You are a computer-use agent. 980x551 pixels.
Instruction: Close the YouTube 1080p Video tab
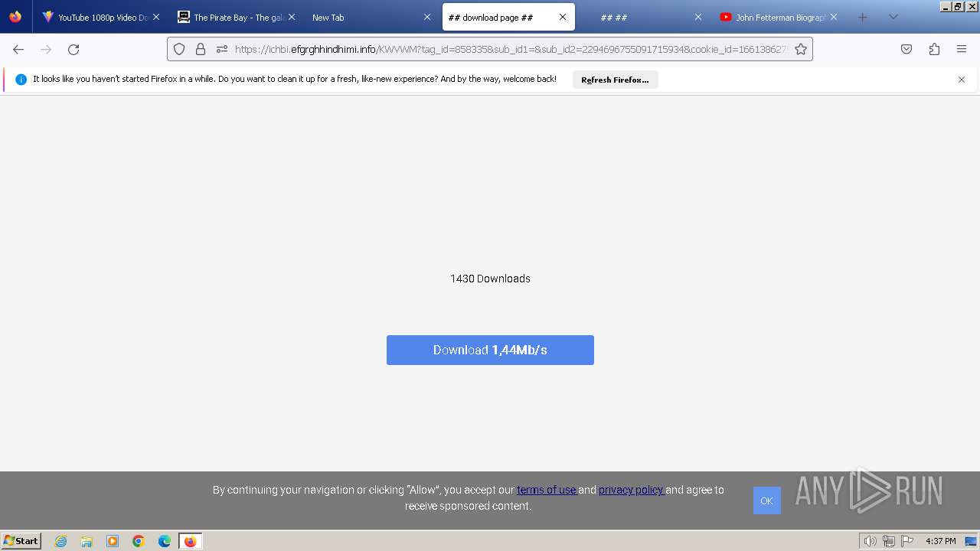click(156, 17)
